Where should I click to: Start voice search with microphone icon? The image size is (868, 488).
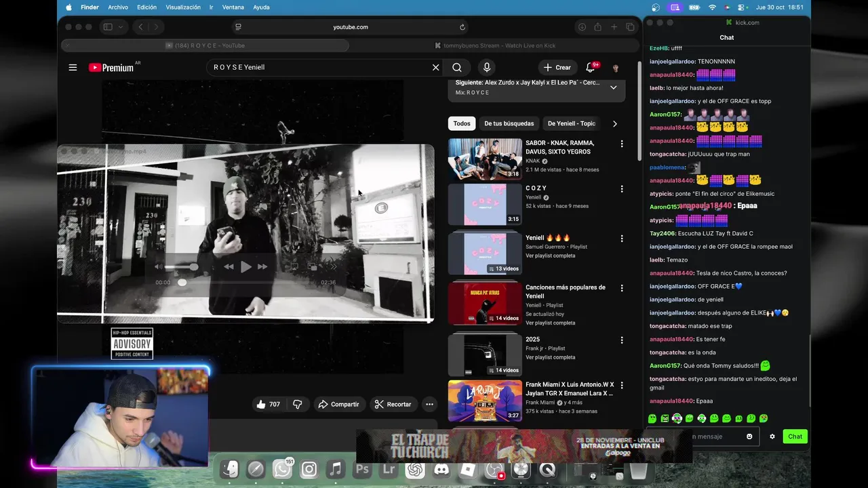click(x=486, y=67)
